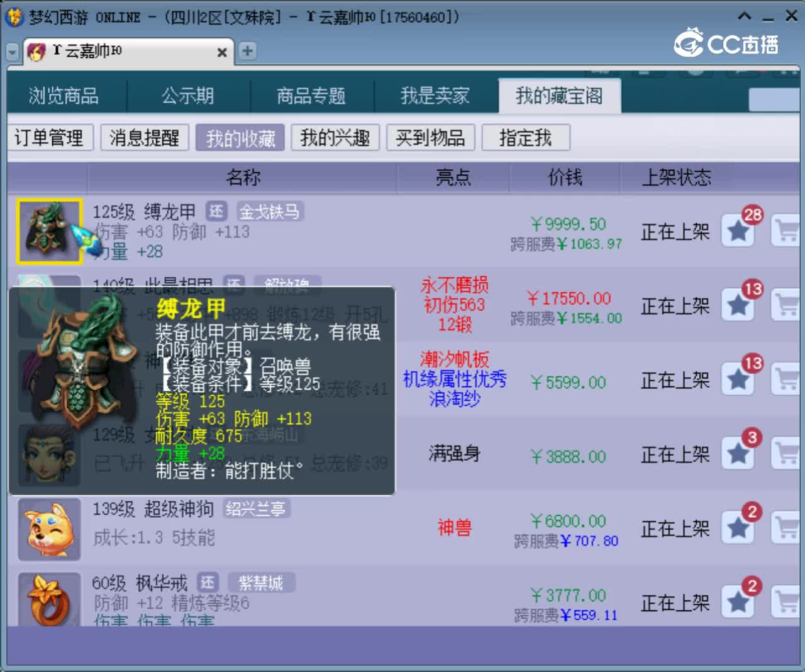Click server tag 金戈铁马
Viewport: 805px width, 672px height.
pos(270,211)
